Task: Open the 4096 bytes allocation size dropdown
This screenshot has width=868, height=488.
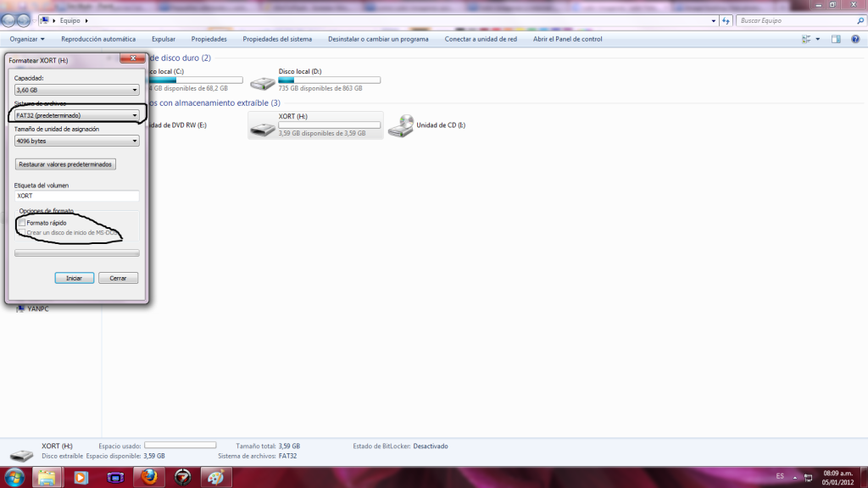Action: 76,141
